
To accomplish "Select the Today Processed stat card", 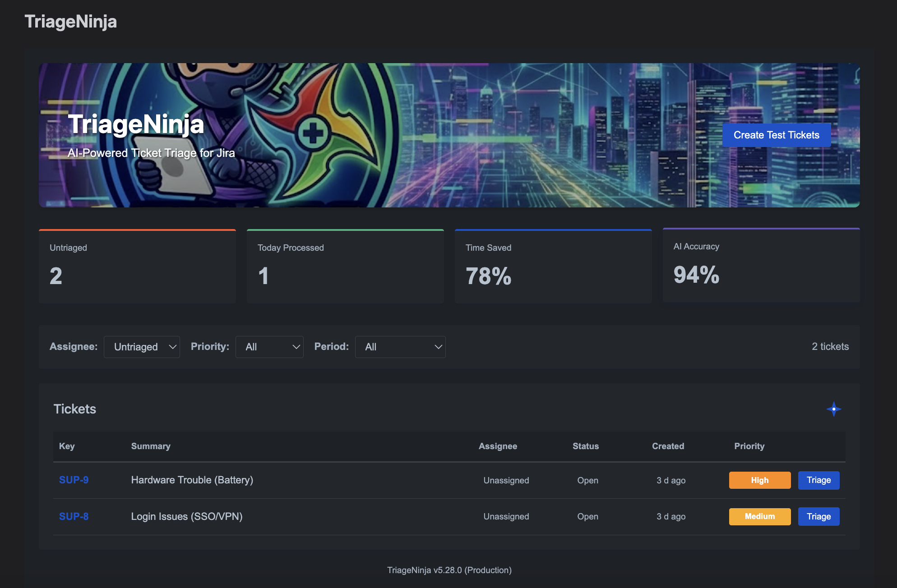I will click(345, 266).
